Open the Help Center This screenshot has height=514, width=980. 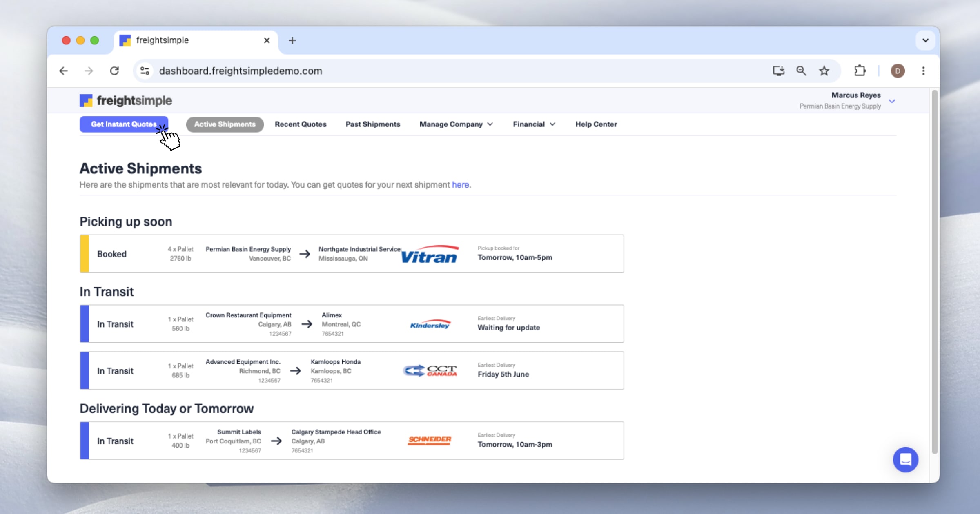pos(596,124)
